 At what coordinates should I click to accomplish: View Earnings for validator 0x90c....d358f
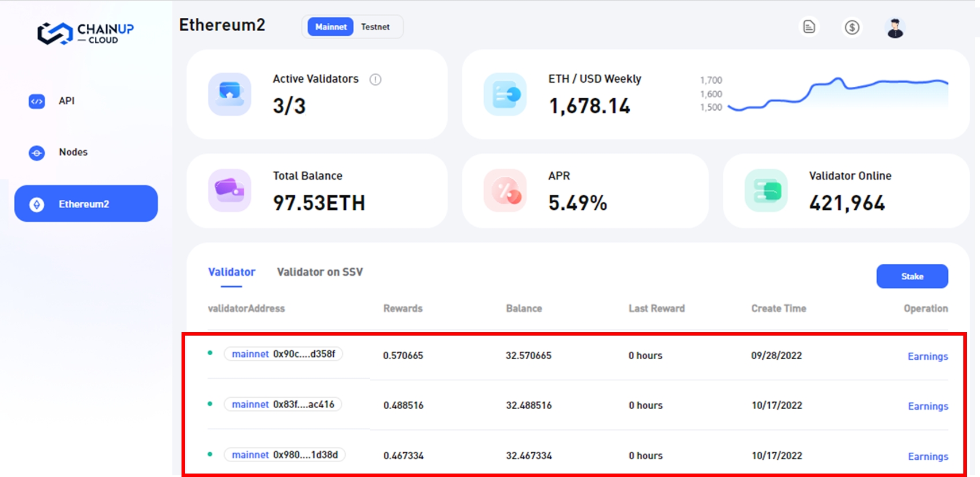click(x=927, y=356)
